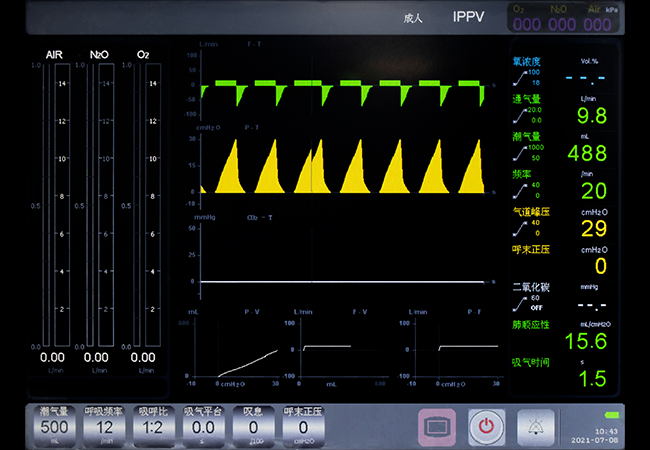650x450 pixels.
Task: Select the 成人 patient type label
Action: [x=413, y=18]
